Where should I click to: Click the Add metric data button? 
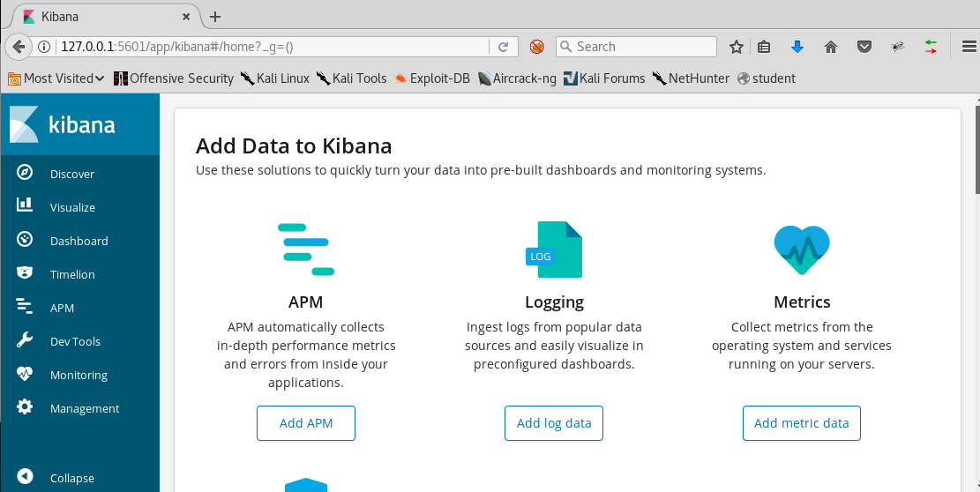801,423
